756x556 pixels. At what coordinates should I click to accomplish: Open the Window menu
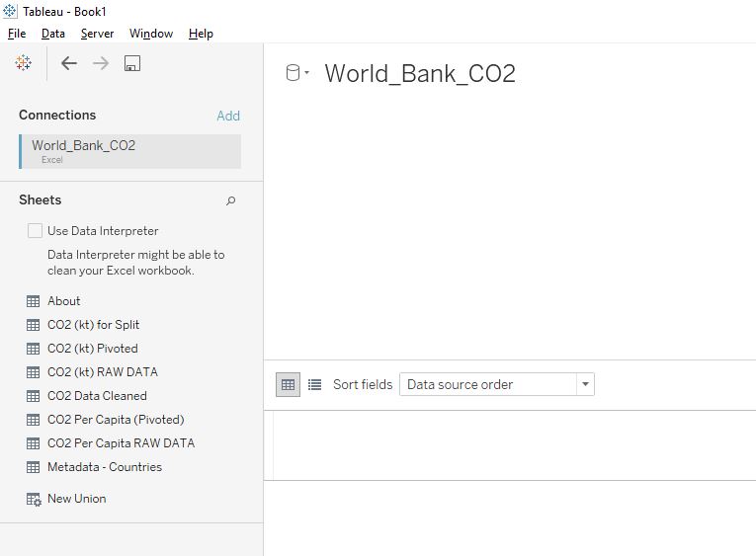(151, 34)
